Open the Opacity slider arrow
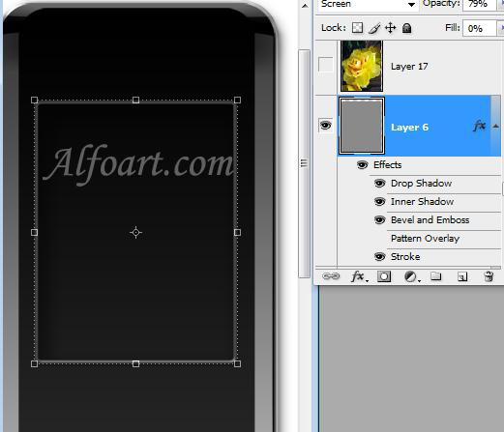 500,4
